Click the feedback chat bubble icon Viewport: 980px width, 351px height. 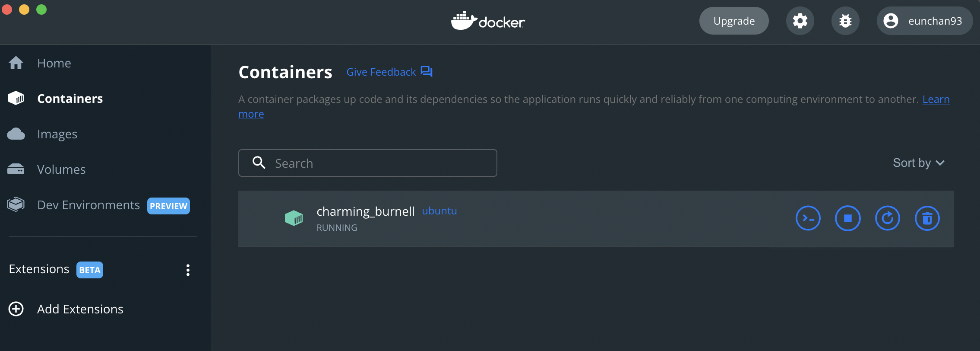427,72
